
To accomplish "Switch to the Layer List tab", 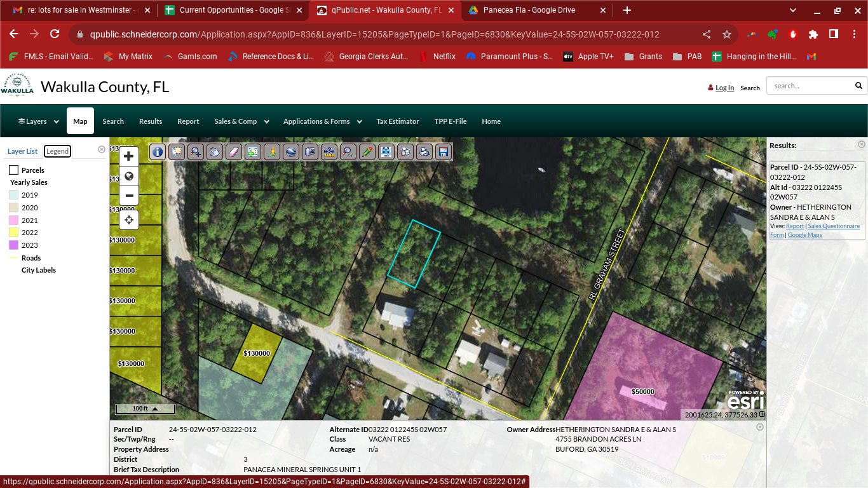I will pyautogui.click(x=22, y=151).
